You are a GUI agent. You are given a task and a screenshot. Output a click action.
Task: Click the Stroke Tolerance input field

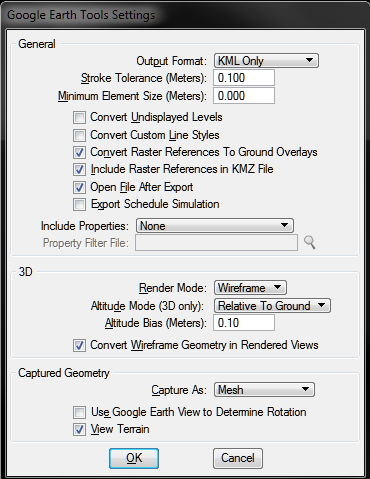244,78
